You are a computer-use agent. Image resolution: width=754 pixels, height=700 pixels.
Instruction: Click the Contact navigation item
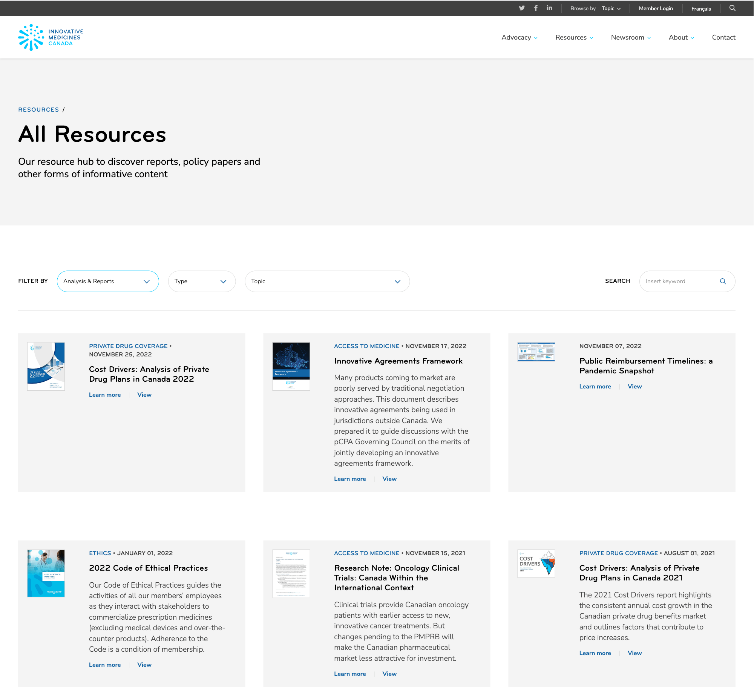[724, 37]
